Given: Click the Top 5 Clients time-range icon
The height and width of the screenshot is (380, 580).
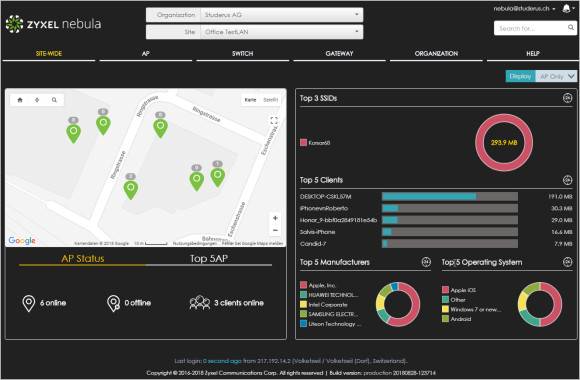Looking at the screenshot, I should (567, 180).
